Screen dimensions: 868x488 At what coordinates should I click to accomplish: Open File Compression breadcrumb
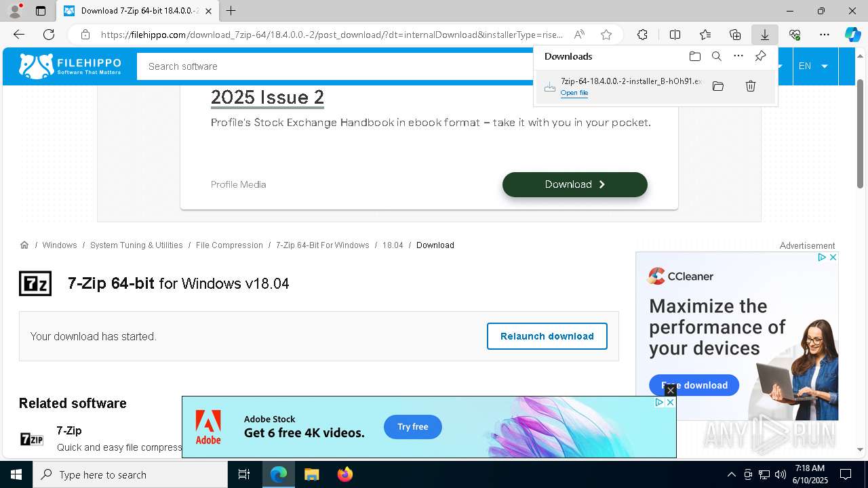pos(229,245)
